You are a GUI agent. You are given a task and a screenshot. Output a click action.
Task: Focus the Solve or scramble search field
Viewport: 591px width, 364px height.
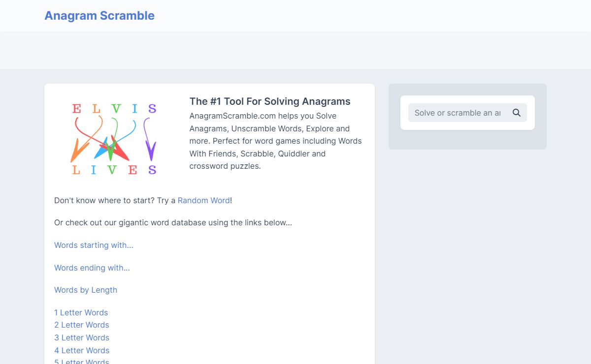[x=458, y=113]
